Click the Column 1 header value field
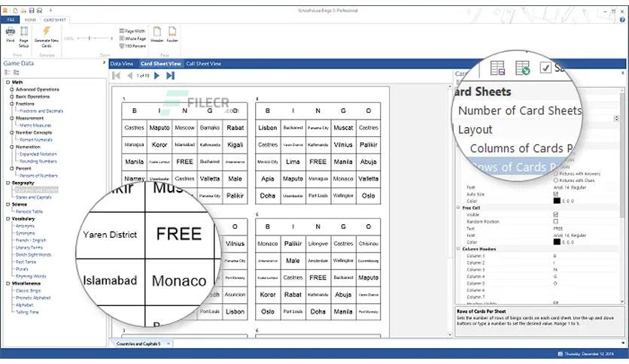 (x=585, y=256)
